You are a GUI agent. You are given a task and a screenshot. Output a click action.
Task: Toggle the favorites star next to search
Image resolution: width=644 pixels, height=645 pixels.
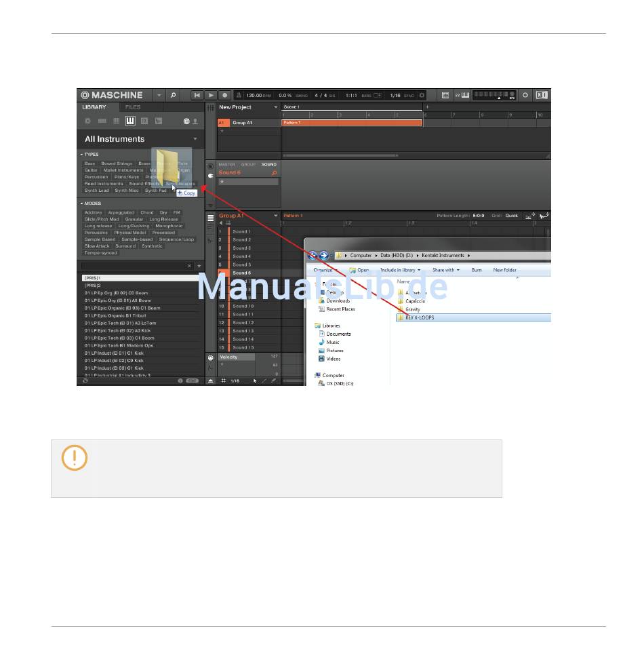click(199, 266)
